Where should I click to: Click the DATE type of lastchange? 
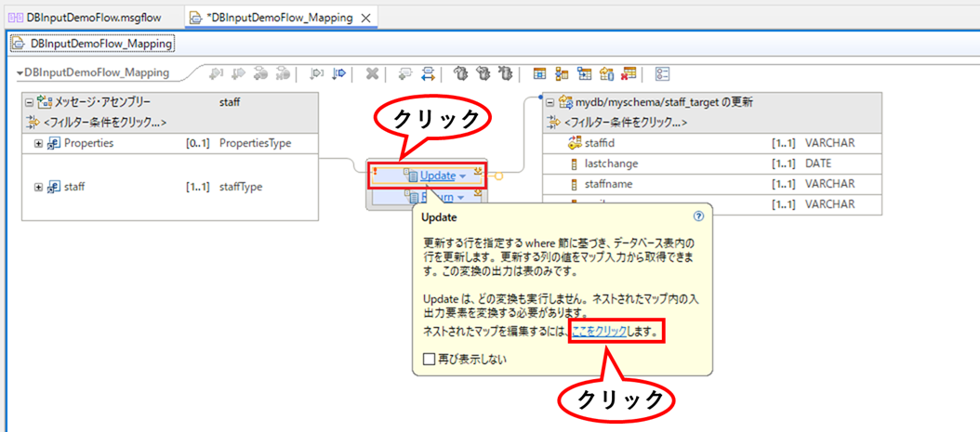(x=819, y=164)
